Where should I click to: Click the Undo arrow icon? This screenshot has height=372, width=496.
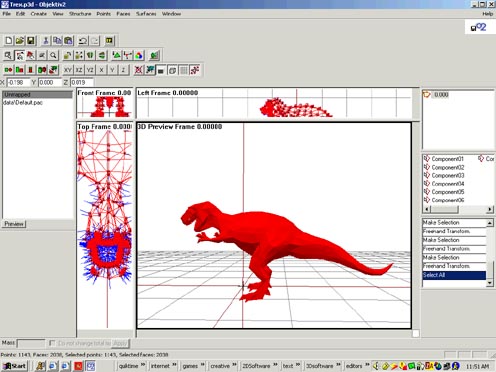pos(83,41)
